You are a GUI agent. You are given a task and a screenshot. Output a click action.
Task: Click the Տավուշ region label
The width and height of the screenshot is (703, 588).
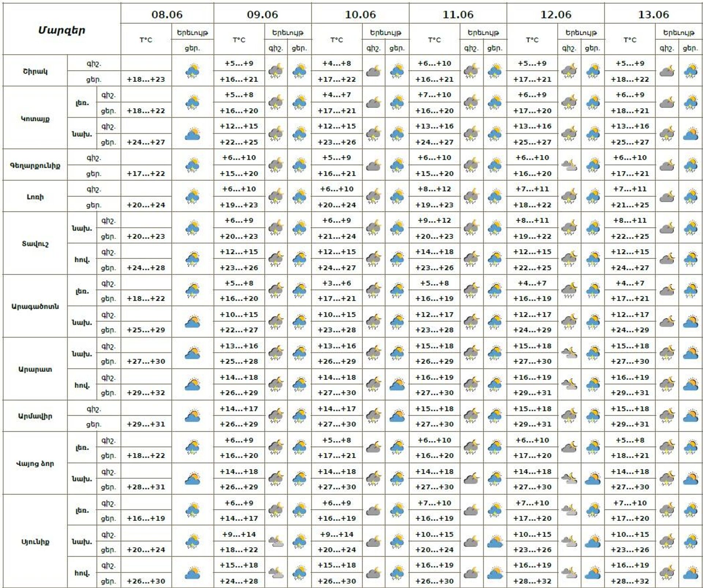pyautogui.click(x=35, y=244)
